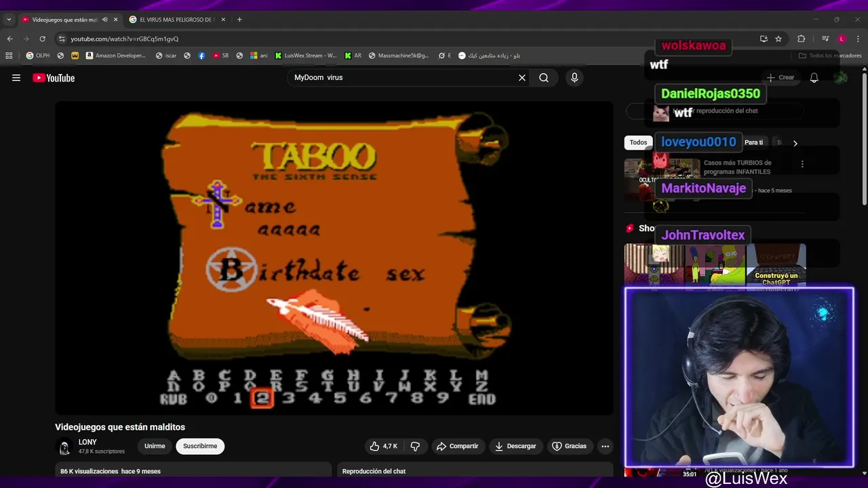Open the Chrome three-dot menu
The height and width of the screenshot is (488, 868).
coord(859,39)
